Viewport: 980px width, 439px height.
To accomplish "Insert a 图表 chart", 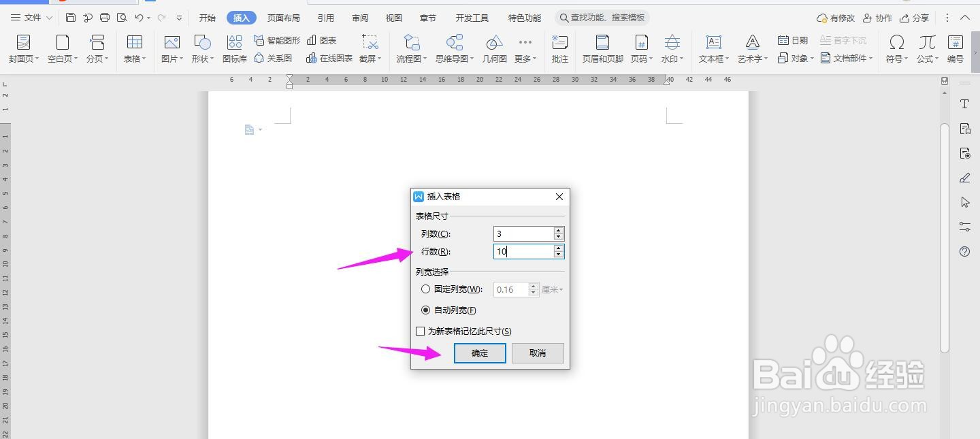I will [x=322, y=40].
